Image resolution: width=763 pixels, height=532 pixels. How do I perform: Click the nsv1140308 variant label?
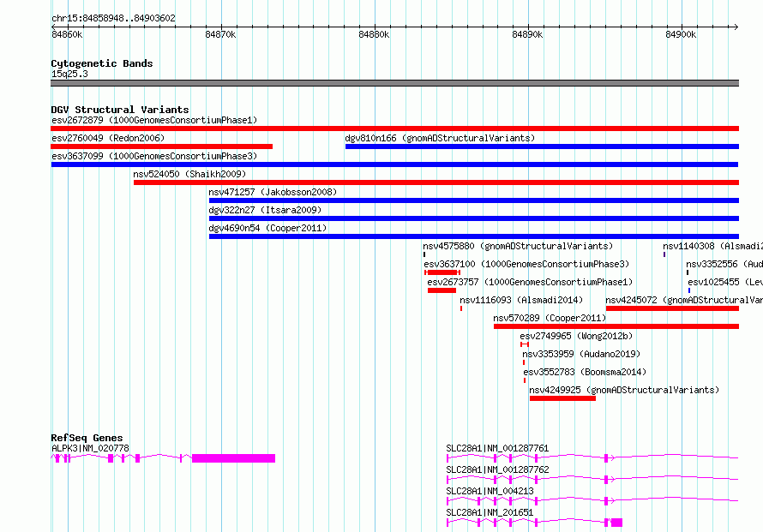(713, 246)
